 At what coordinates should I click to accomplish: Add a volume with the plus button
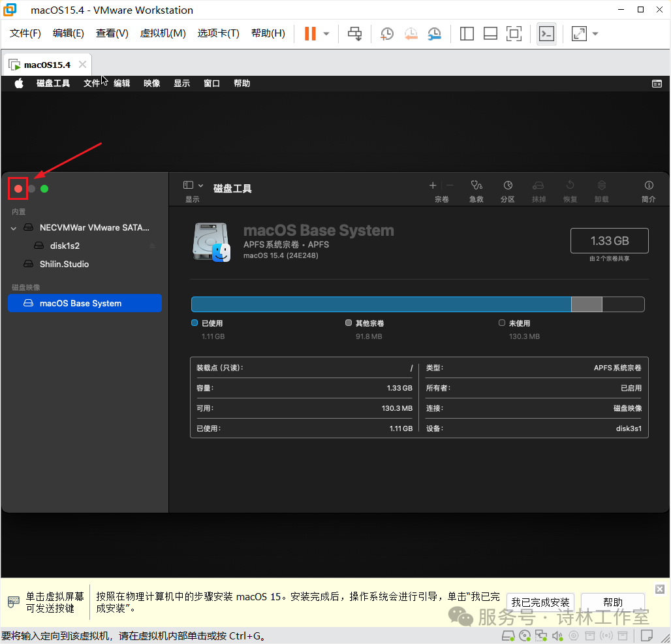click(433, 185)
